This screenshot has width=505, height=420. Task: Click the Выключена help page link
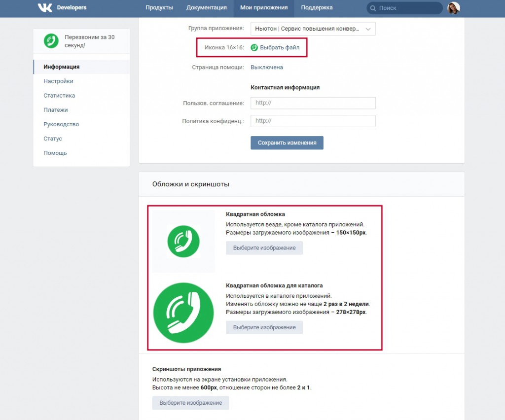click(x=267, y=67)
